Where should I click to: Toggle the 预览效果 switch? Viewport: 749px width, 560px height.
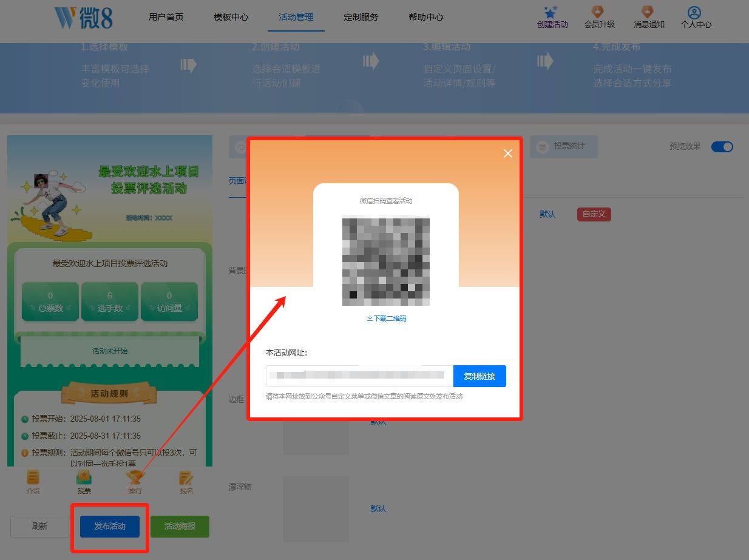pos(722,146)
